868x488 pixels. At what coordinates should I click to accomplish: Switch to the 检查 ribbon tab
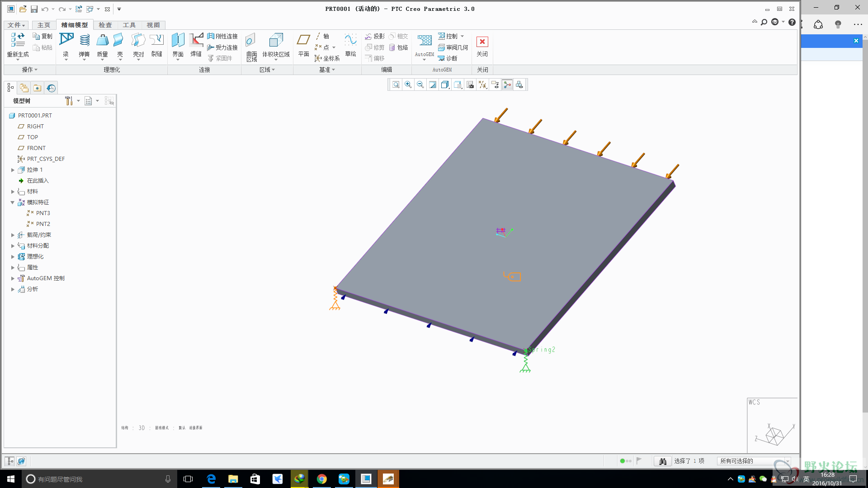coord(105,25)
